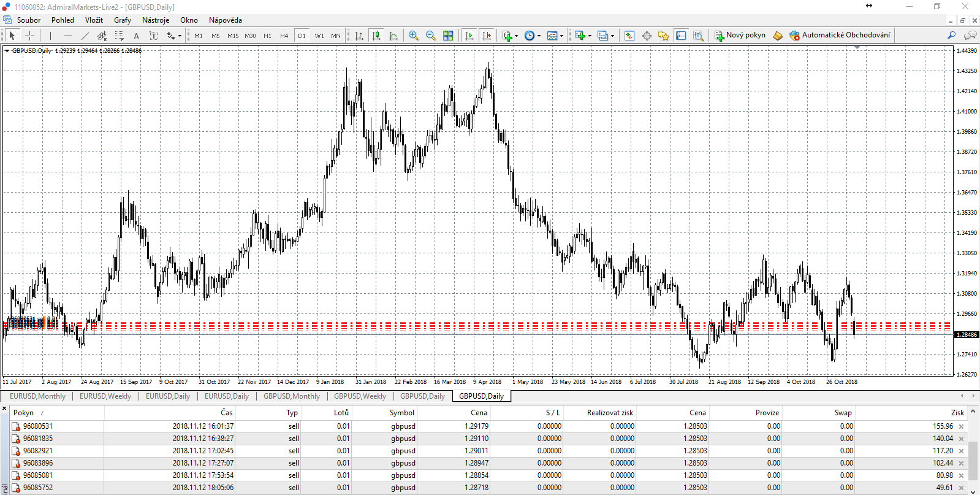The width and height of the screenshot is (980, 495).
Task: Select the Fibonacci retracement tool
Action: tap(120, 36)
